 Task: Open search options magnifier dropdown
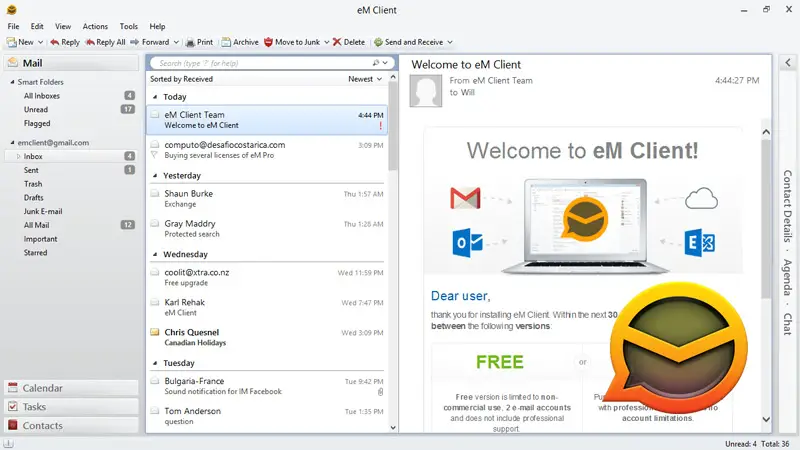click(x=380, y=63)
